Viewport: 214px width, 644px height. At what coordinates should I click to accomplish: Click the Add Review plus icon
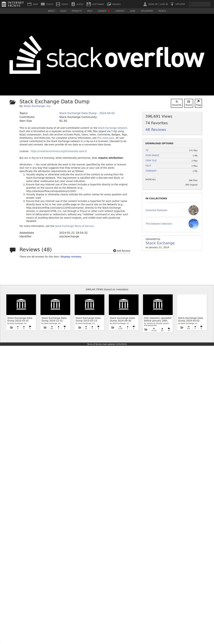[114, 250]
